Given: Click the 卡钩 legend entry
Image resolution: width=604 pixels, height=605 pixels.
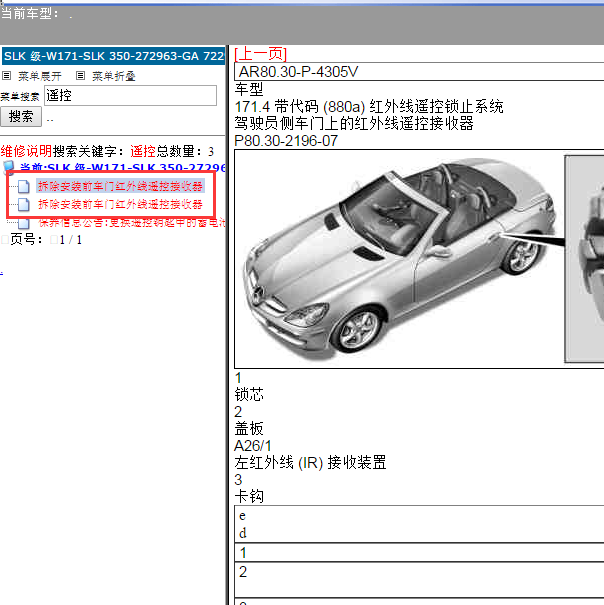Looking at the screenshot, I should (x=249, y=497).
